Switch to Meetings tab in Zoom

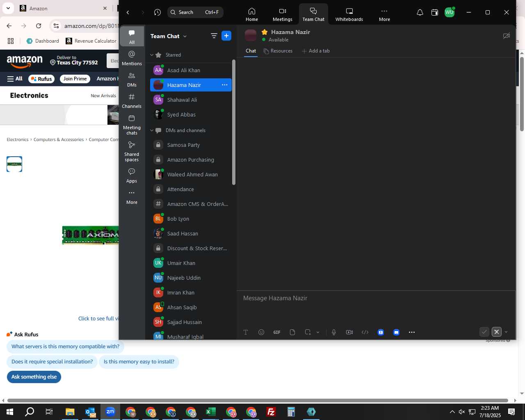click(x=283, y=14)
